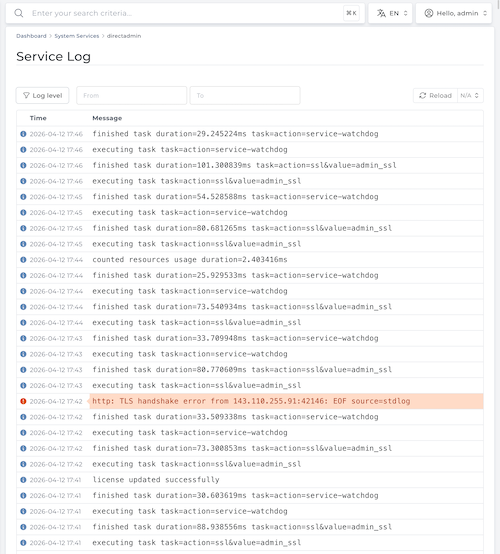
Task: Click info icon for duration=101.300839ms row
Action: tap(23, 165)
